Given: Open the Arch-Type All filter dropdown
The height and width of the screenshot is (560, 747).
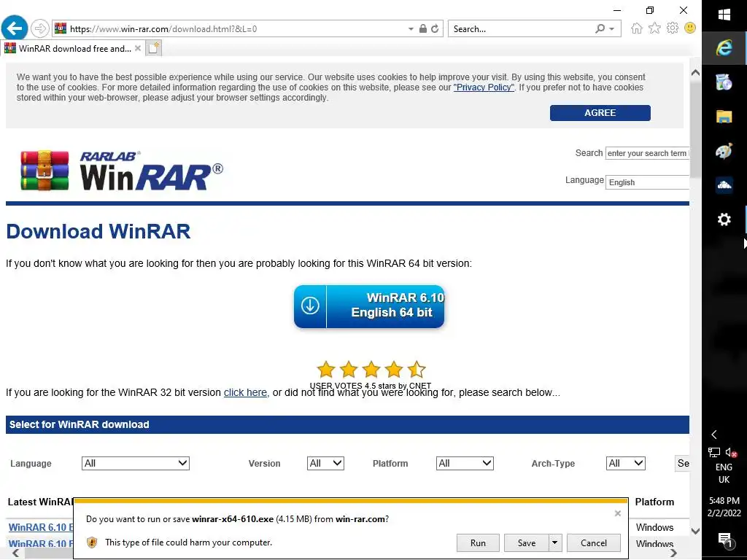Looking at the screenshot, I should click(625, 463).
